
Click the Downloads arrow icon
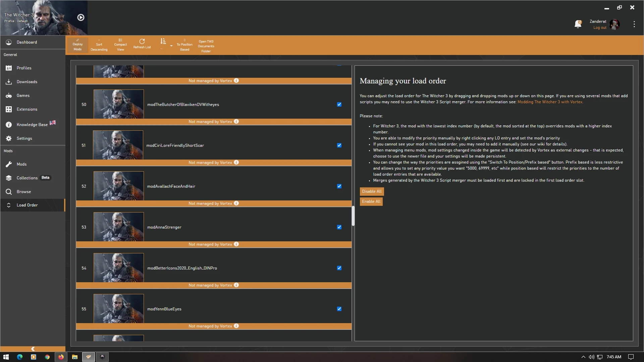pyautogui.click(x=9, y=82)
